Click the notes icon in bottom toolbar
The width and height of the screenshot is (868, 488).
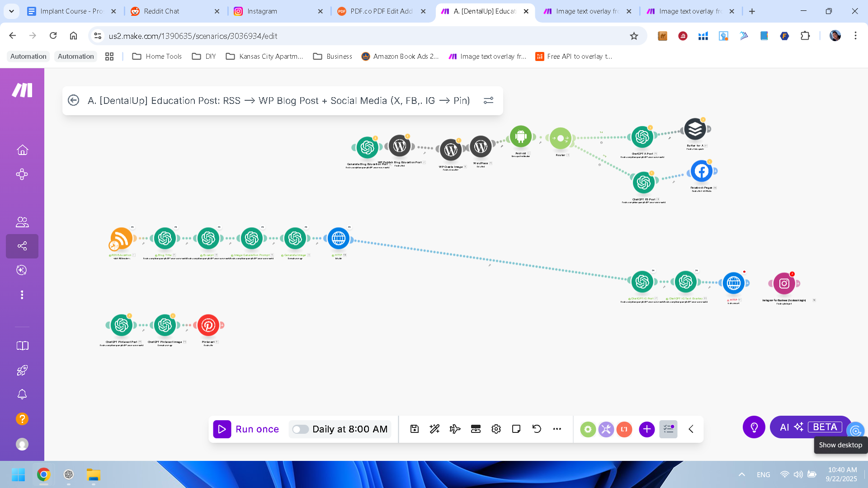click(x=516, y=429)
